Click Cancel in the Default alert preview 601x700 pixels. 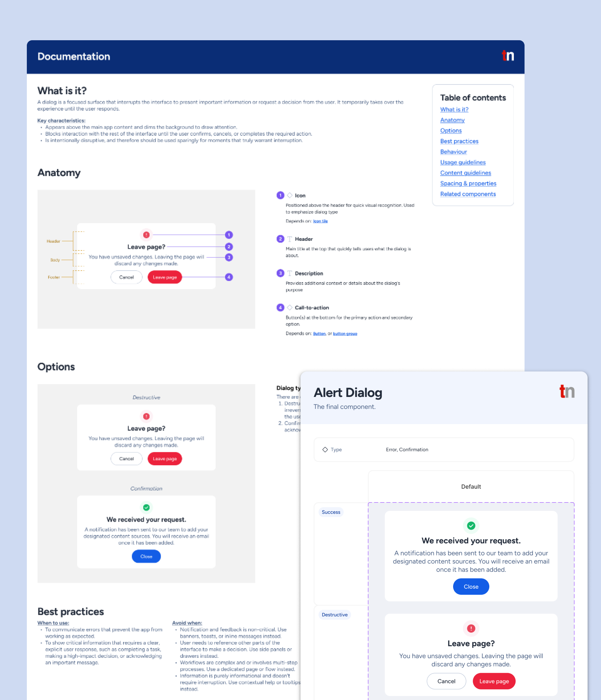pyautogui.click(x=446, y=681)
